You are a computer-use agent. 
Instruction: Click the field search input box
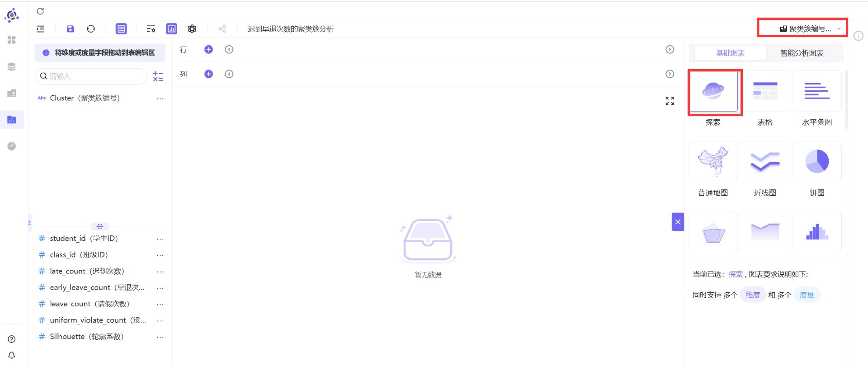tap(91, 76)
